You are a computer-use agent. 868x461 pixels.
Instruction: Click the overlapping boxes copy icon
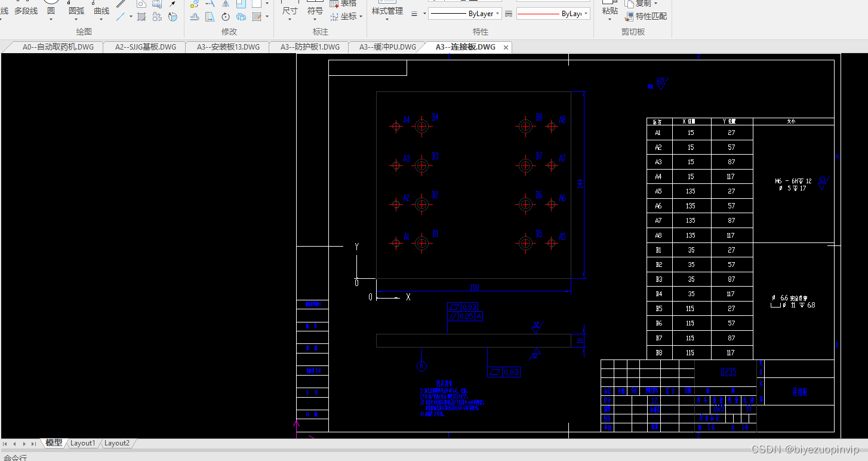click(x=241, y=17)
